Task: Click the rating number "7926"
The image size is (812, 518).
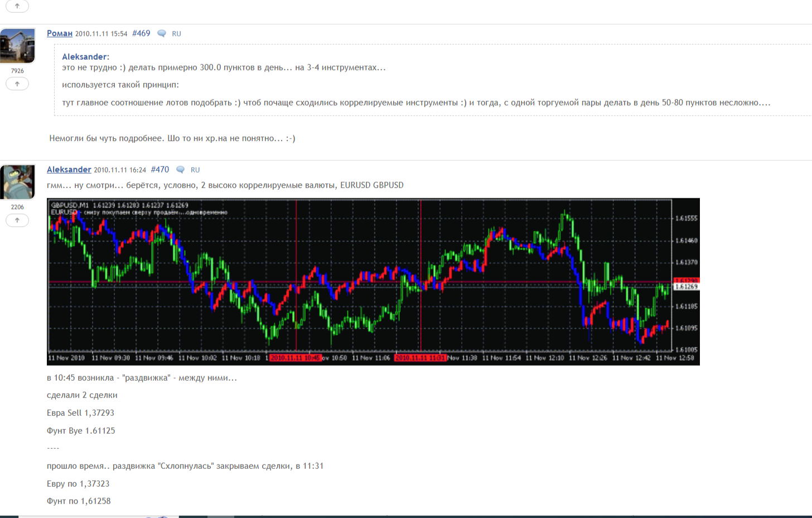Action: (17, 71)
